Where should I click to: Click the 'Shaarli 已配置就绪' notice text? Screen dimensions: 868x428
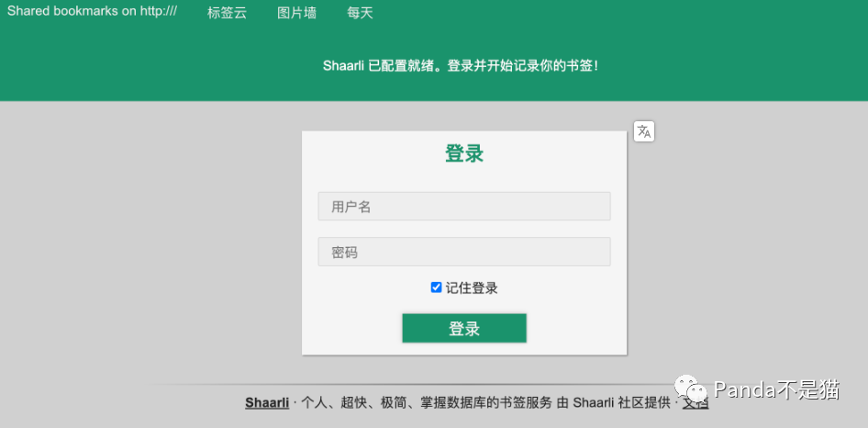461,66
